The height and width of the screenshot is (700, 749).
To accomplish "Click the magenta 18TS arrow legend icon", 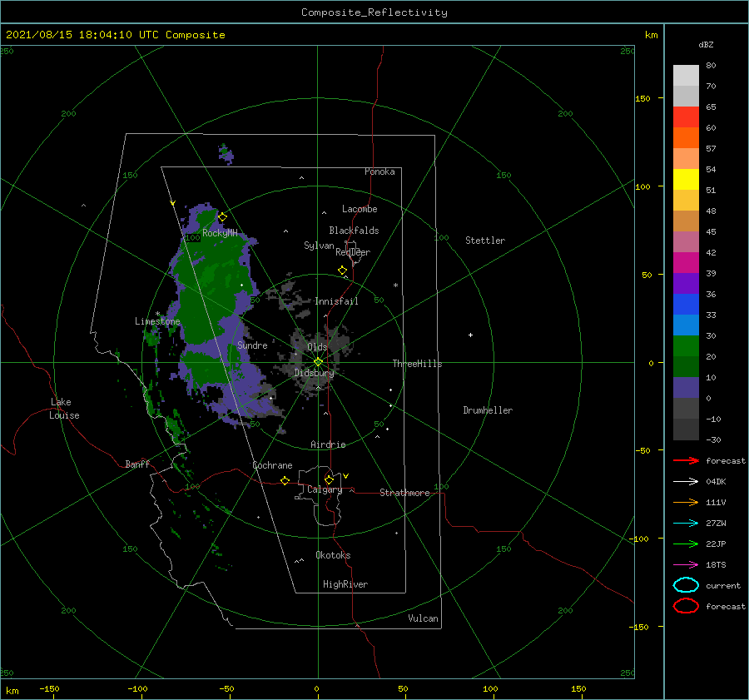I will (686, 565).
